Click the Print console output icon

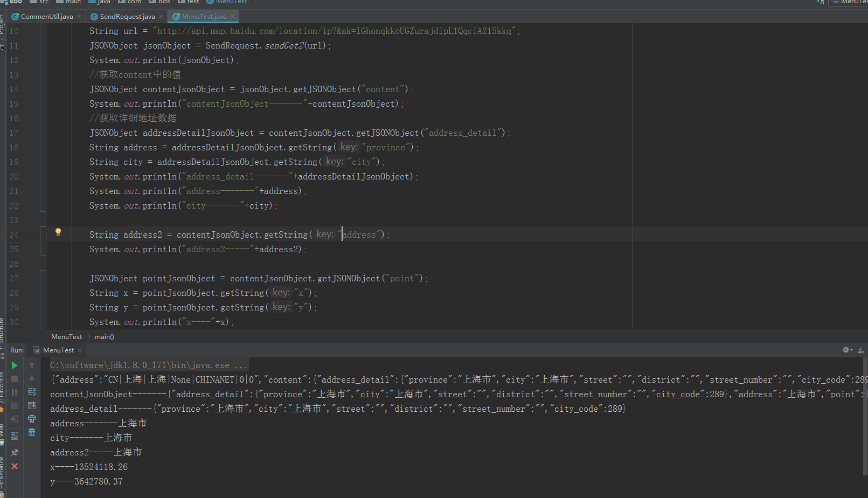pos(32,419)
